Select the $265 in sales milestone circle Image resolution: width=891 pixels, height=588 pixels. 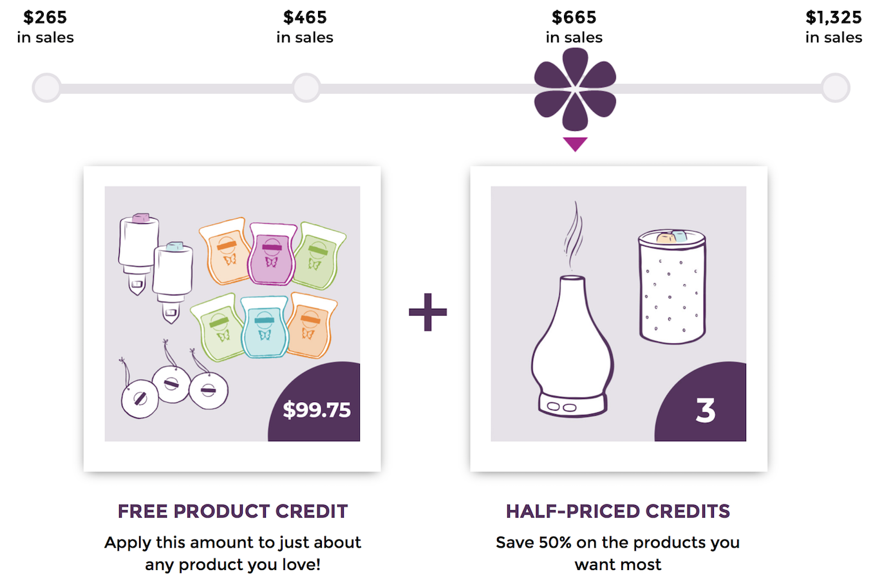click(x=46, y=87)
